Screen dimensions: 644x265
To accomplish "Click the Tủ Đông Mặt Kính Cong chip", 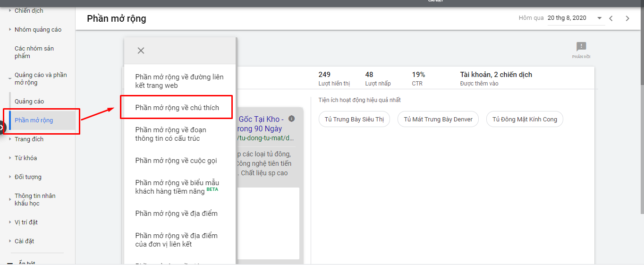I will (x=525, y=119).
